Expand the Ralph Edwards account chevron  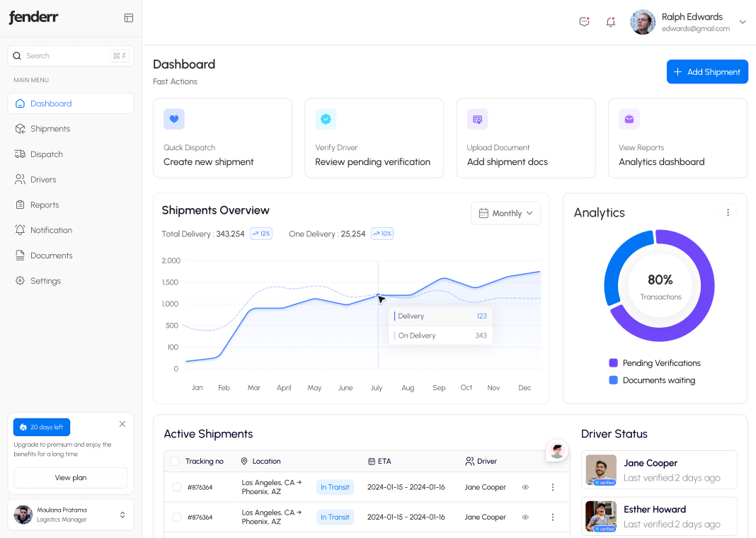click(743, 22)
